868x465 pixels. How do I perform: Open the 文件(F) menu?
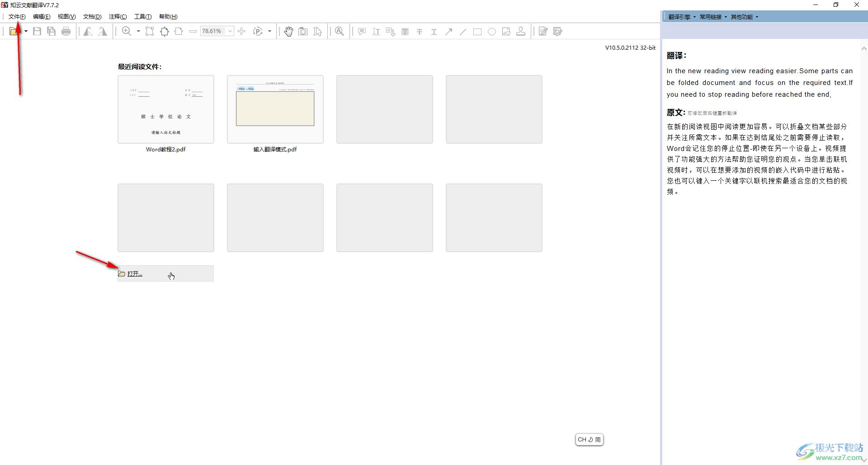click(17, 17)
